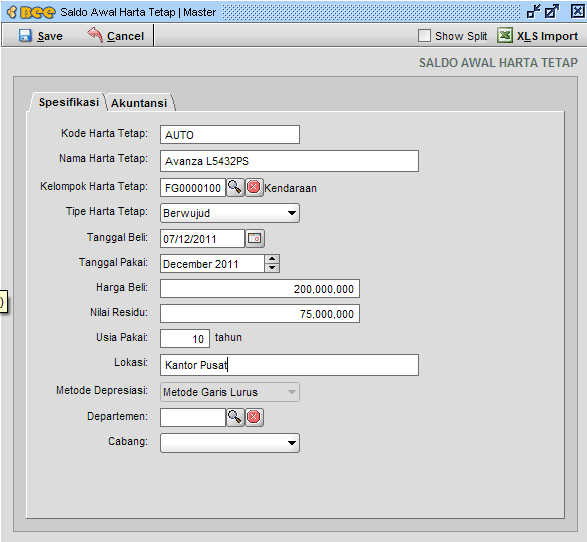Increase Tanggal Pakai month with up arrow
Viewport: 587px width, 542px height.
[272, 259]
